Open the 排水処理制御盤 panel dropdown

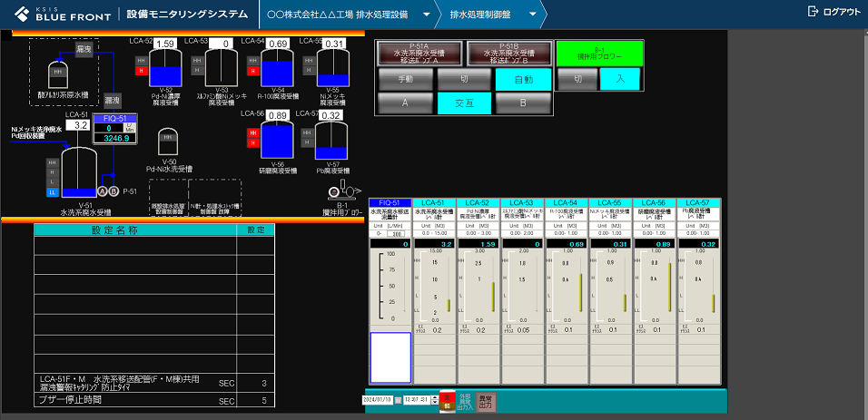click(532, 15)
